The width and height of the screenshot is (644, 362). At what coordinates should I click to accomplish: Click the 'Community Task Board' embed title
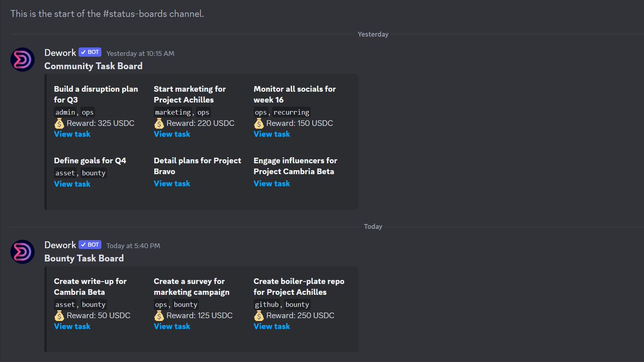point(93,66)
